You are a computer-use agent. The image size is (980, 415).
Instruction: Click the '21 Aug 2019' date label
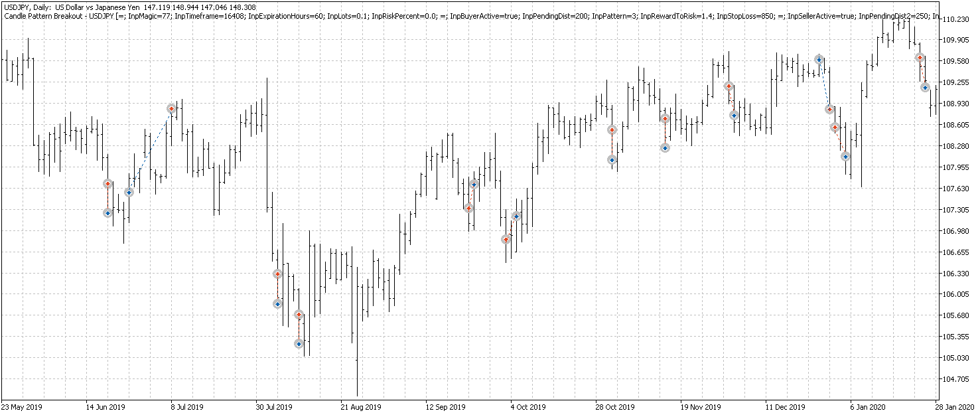[x=361, y=407]
